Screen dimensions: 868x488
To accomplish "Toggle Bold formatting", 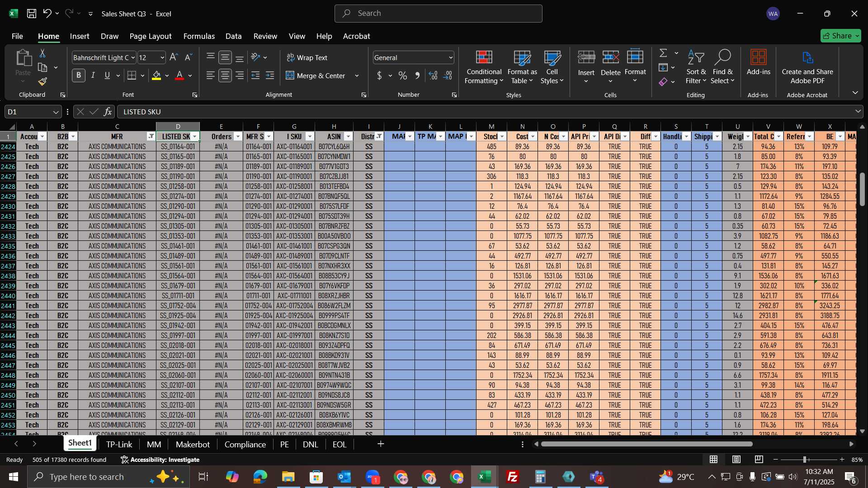I will [79, 75].
